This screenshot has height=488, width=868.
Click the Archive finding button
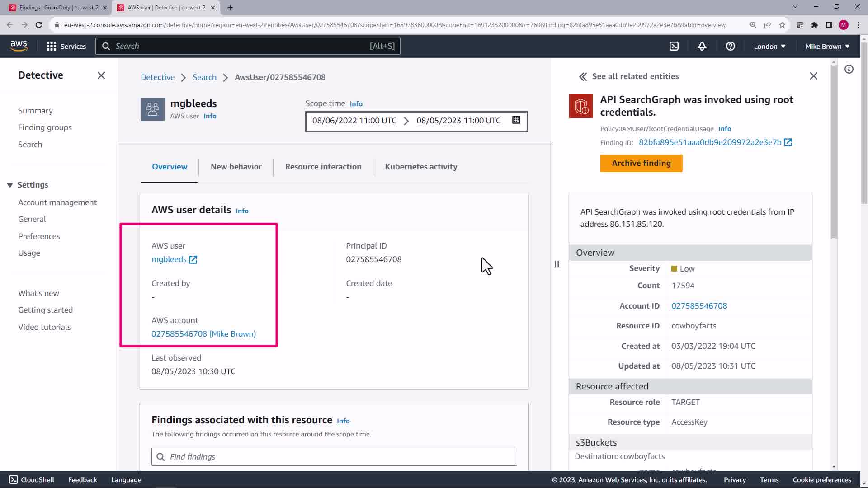641,163
